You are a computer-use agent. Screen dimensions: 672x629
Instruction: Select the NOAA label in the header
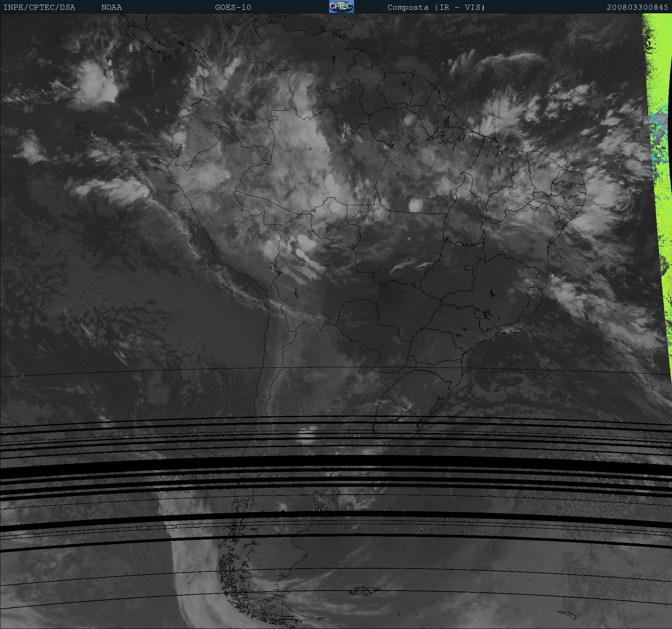111,7
